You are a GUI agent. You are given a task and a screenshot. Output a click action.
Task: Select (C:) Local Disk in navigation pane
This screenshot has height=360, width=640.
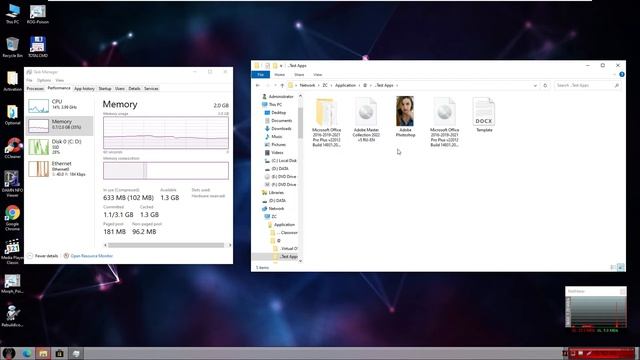coord(280,160)
